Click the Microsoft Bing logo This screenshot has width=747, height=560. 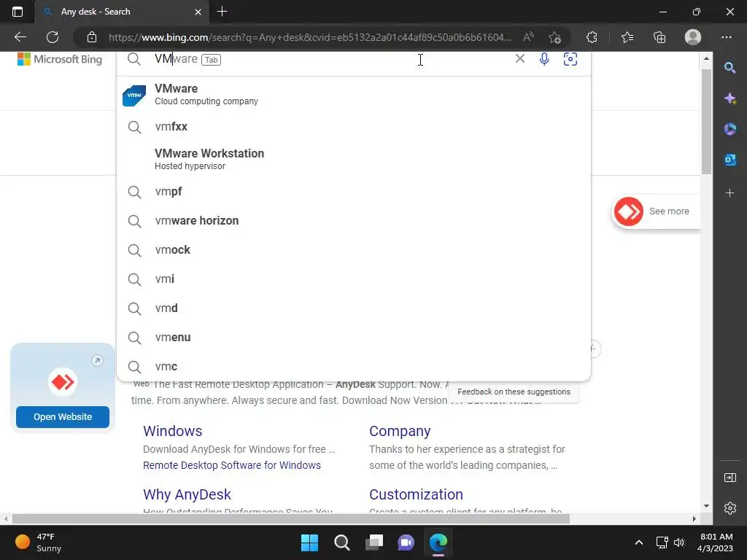pos(60,59)
